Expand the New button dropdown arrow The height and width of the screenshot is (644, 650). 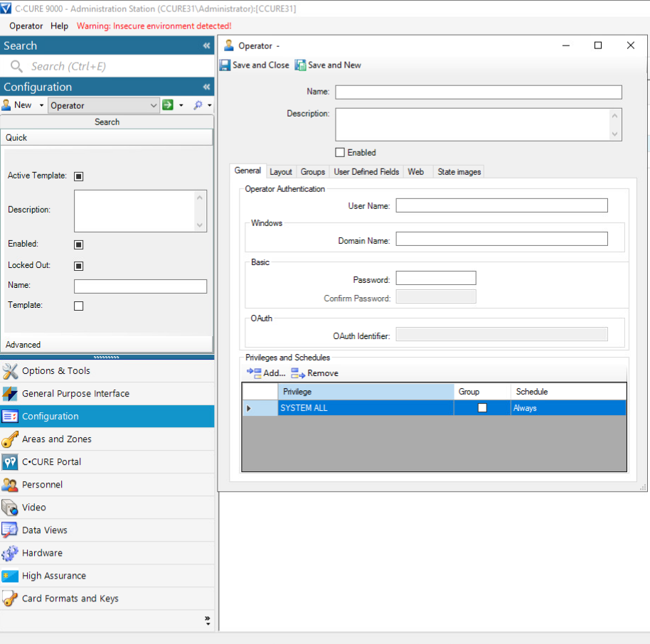pyautogui.click(x=42, y=105)
